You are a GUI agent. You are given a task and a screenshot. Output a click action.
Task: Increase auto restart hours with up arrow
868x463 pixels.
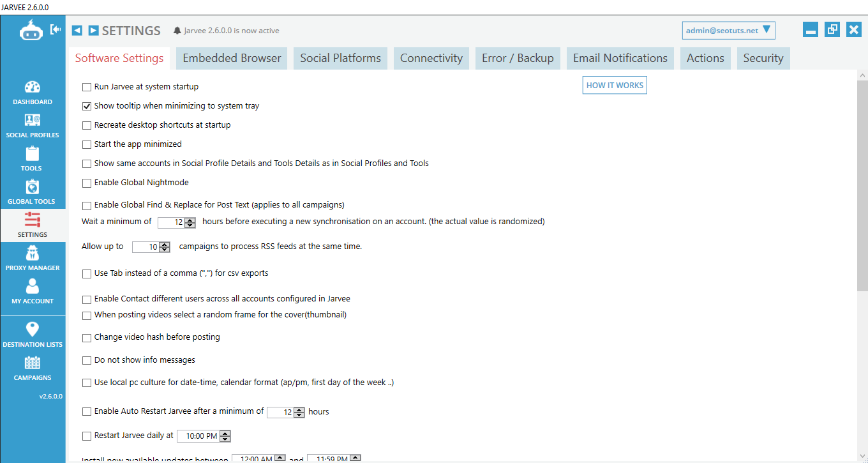(299, 409)
